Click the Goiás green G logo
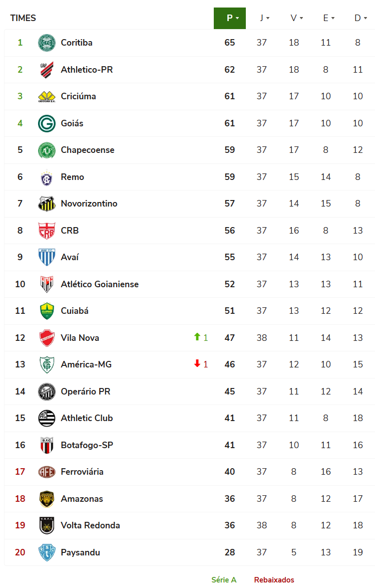This screenshot has height=588, width=375. point(47,123)
